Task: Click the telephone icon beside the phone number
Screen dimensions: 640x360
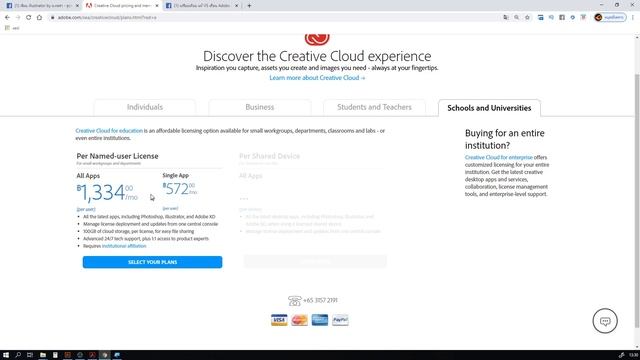Action: [294, 301]
